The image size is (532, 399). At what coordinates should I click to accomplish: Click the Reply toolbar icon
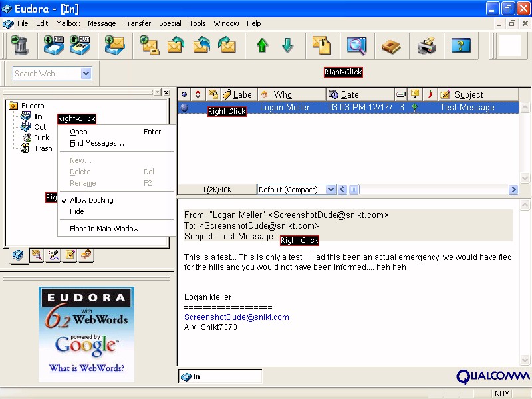tap(176, 45)
